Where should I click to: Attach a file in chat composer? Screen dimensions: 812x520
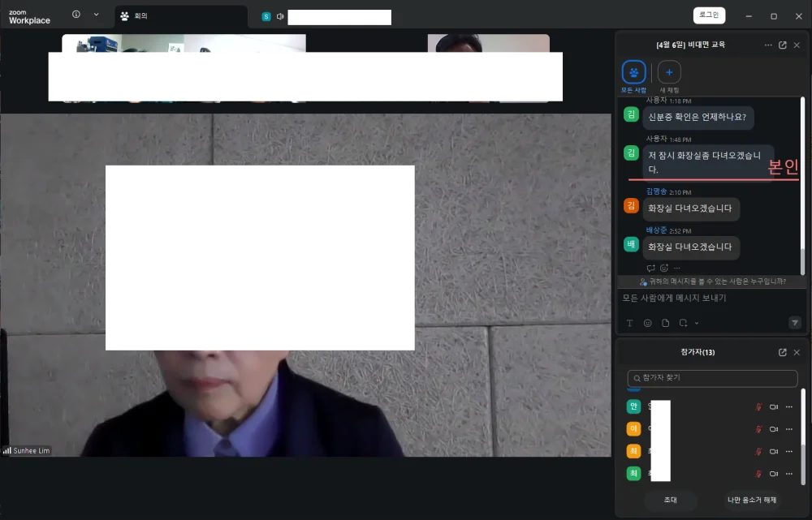666,323
